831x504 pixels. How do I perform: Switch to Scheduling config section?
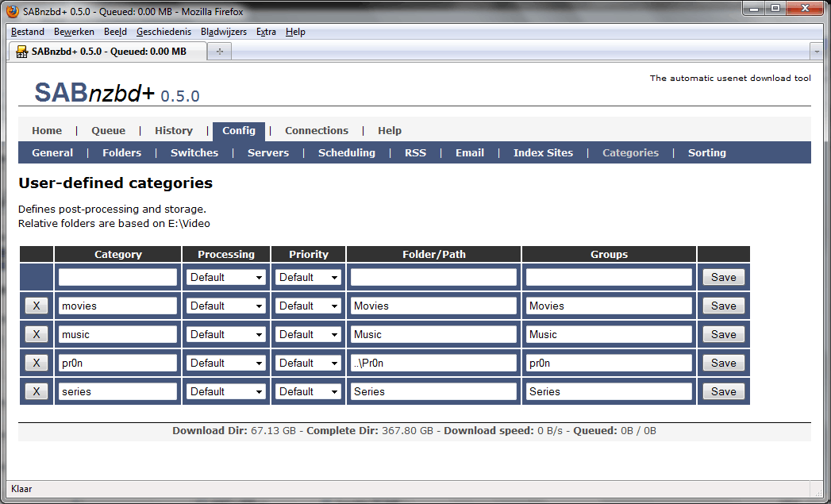[x=347, y=152]
